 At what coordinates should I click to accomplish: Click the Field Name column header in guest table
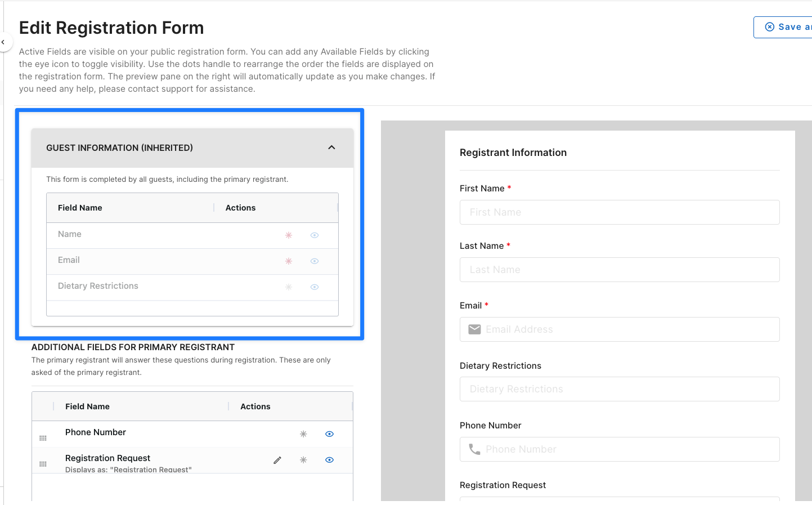pyautogui.click(x=80, y=208)
